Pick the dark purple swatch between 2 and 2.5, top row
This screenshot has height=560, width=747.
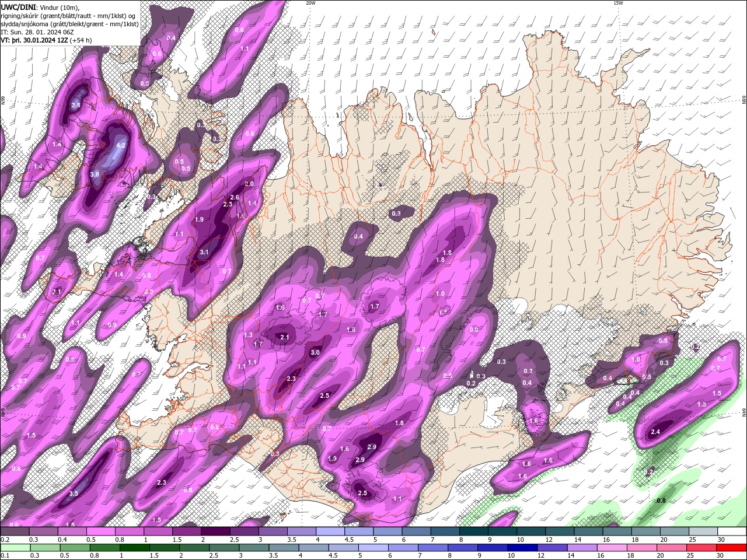(x=215, y=531)
